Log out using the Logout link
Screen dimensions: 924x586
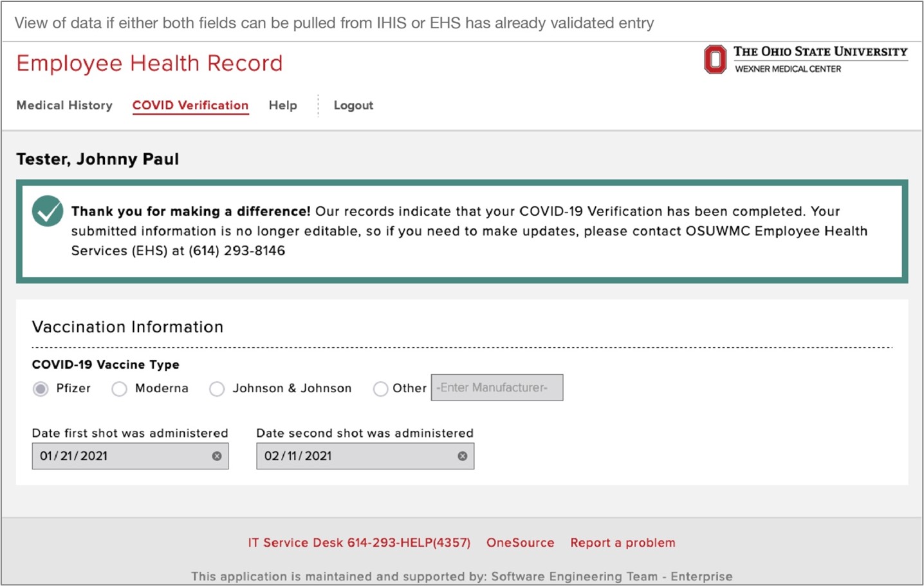353,106
